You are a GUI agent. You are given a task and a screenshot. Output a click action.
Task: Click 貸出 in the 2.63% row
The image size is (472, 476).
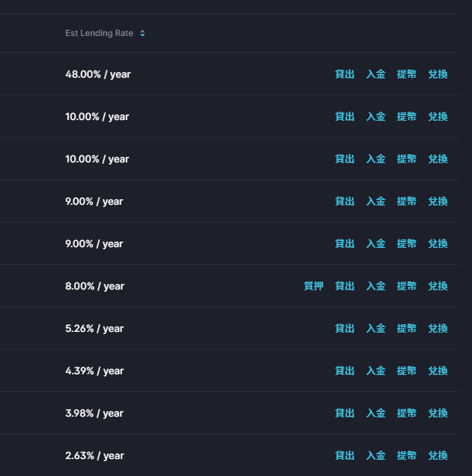point(344,456)
